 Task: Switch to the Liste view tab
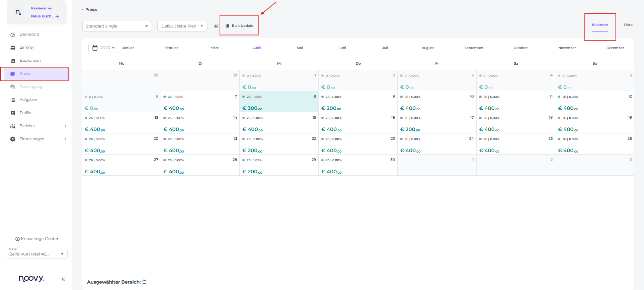click(628, 25)
